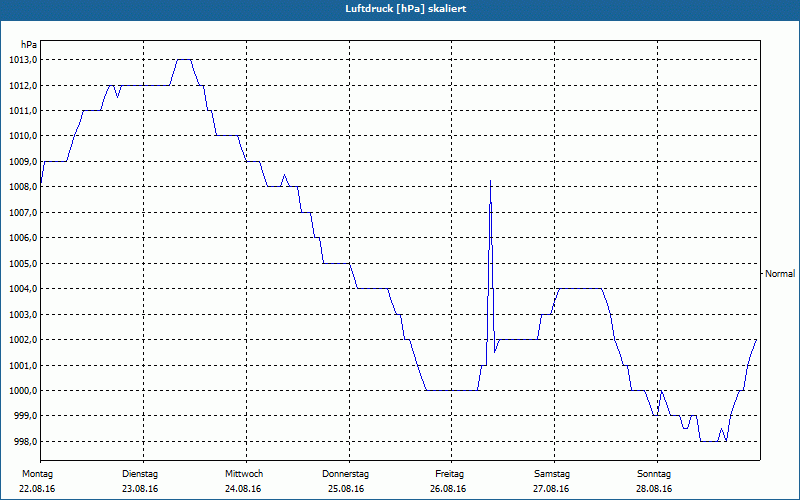
Task: Click the chart title 'Luftdruck [hPa] skaliert'
Action: tap(405, 9)
